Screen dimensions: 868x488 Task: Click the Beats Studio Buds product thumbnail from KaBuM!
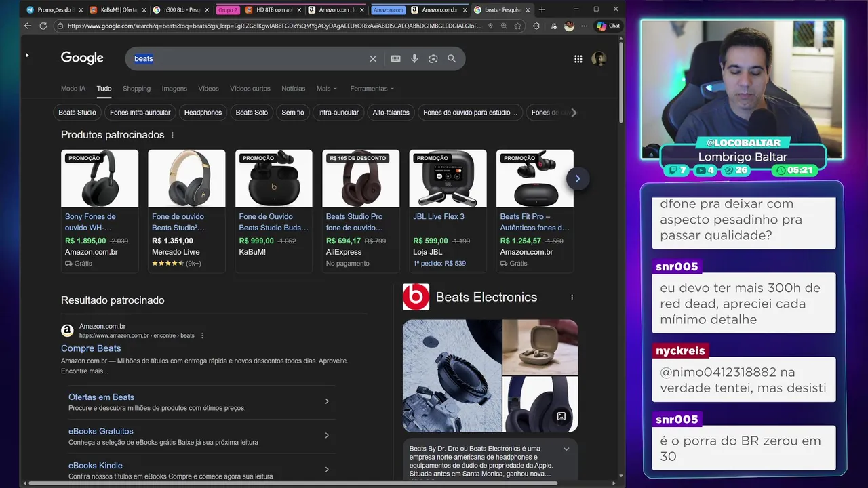click(x=274, y=178)
